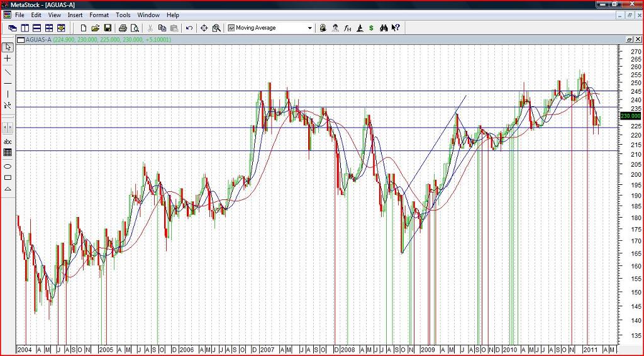Viewport: 644px width, 356px height.
Task: Click the yellow layout icon in toolbar
Action: (61, 28)
